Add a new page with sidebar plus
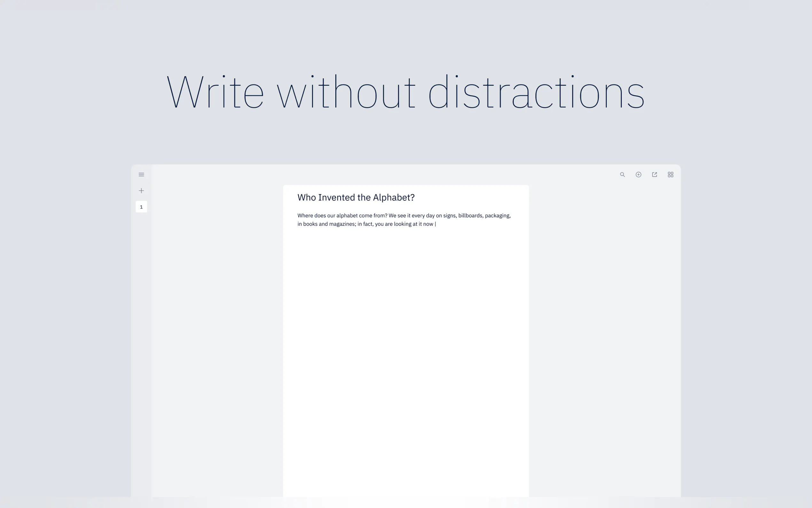 pos(141,191)
